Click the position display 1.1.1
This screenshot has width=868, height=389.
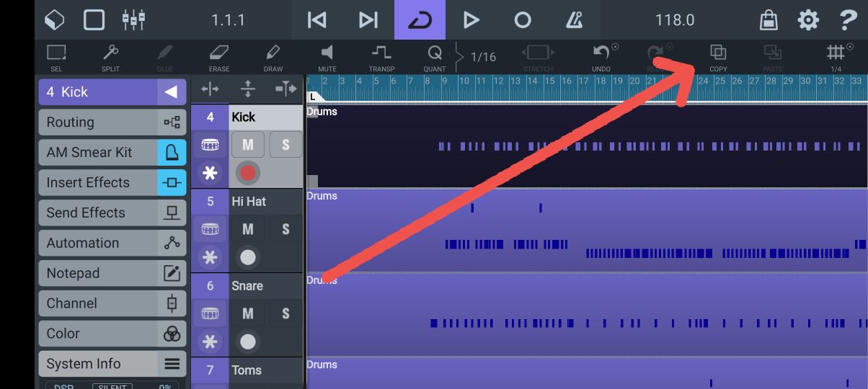click(x=228, y=19)
